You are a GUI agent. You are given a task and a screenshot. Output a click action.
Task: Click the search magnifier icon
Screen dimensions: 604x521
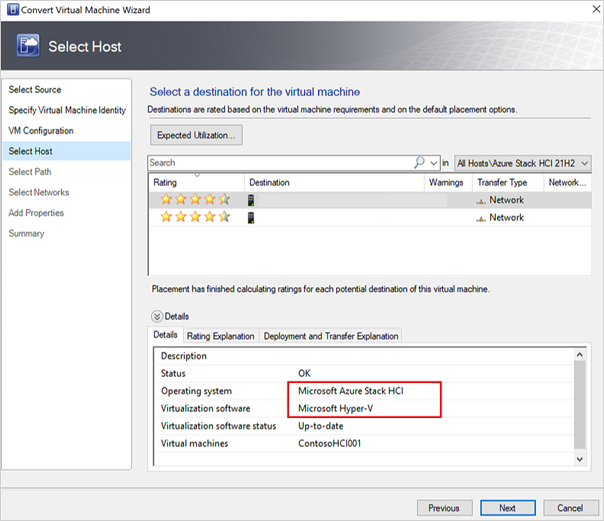[419, 162]
